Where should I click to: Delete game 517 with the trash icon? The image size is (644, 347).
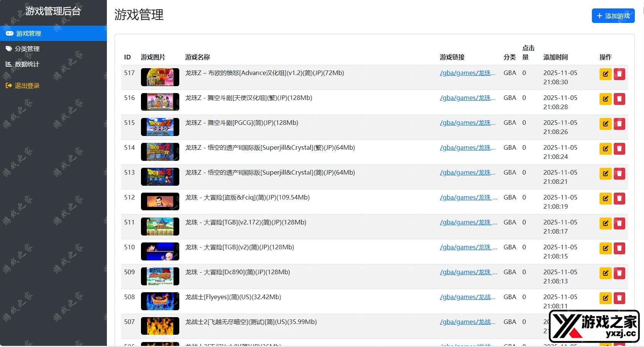[619, 74]
